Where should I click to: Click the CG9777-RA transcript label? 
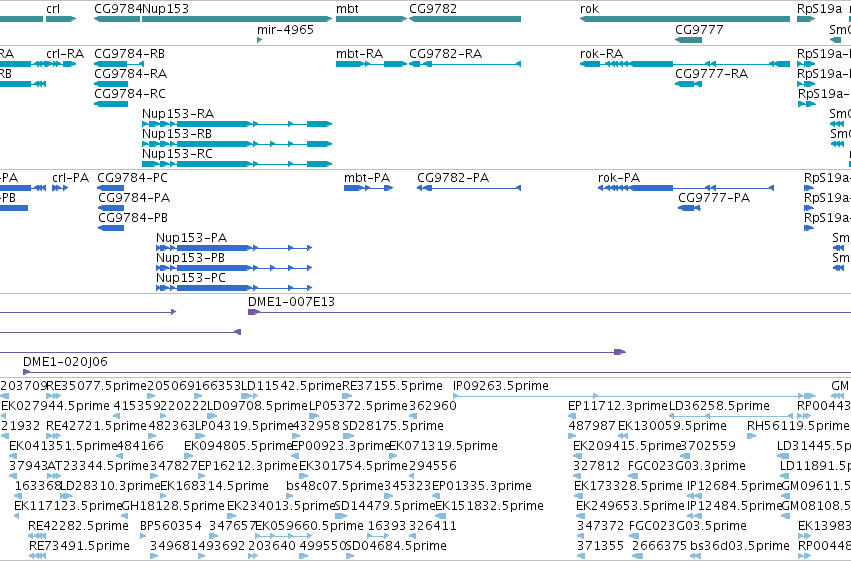712,74
